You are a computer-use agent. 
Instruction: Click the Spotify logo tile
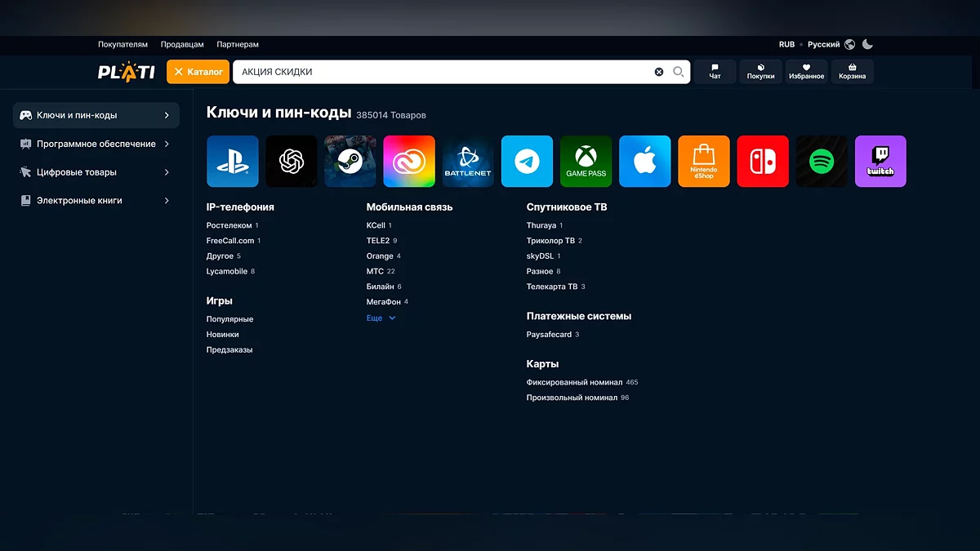(x=822, y=162)
